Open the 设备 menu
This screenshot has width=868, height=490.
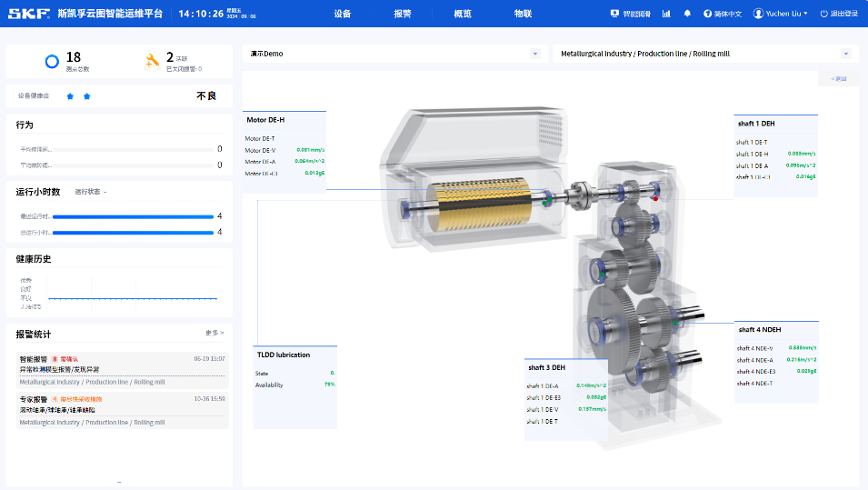pos(343,14)
